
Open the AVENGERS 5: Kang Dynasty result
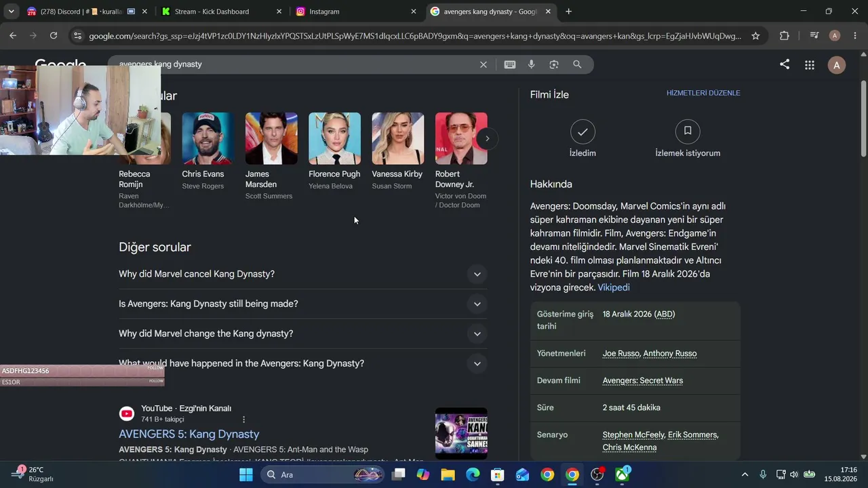tap(189, 434)
